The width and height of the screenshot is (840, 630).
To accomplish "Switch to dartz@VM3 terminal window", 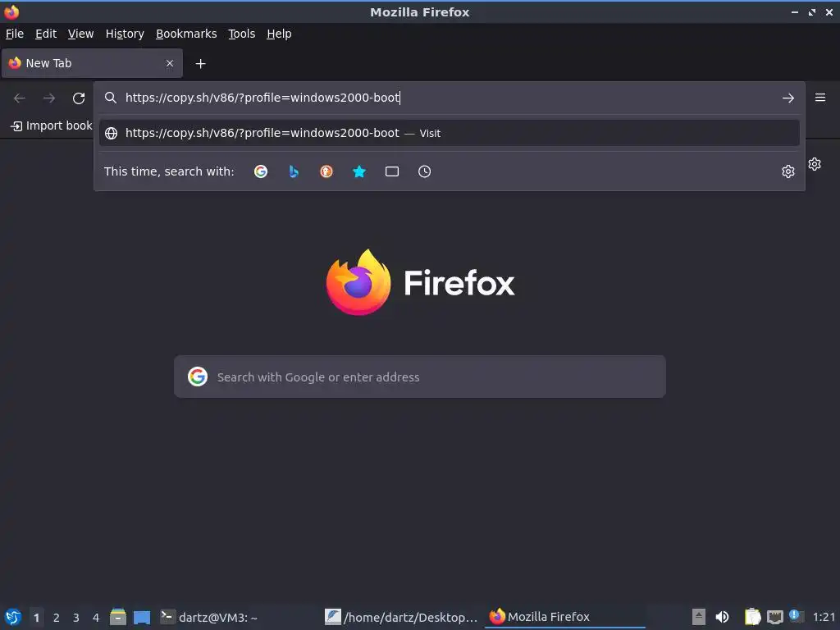I will [x=209, y=617].
